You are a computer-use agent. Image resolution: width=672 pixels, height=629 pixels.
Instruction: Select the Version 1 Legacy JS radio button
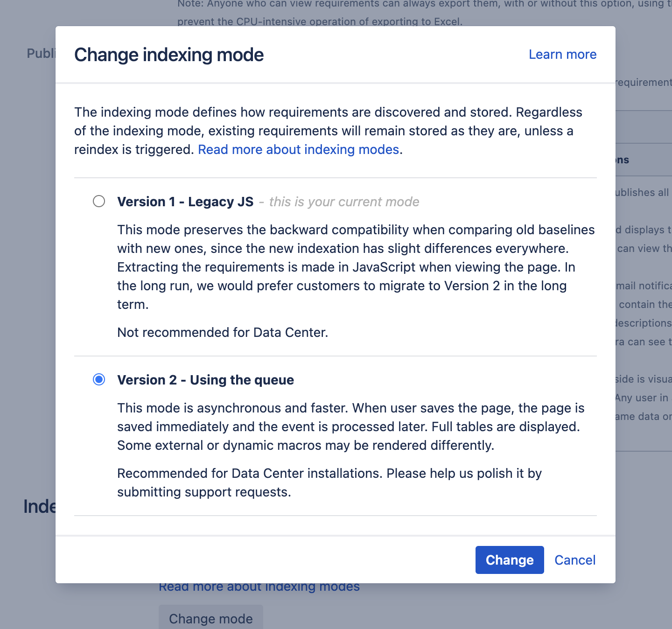[99, 202]
